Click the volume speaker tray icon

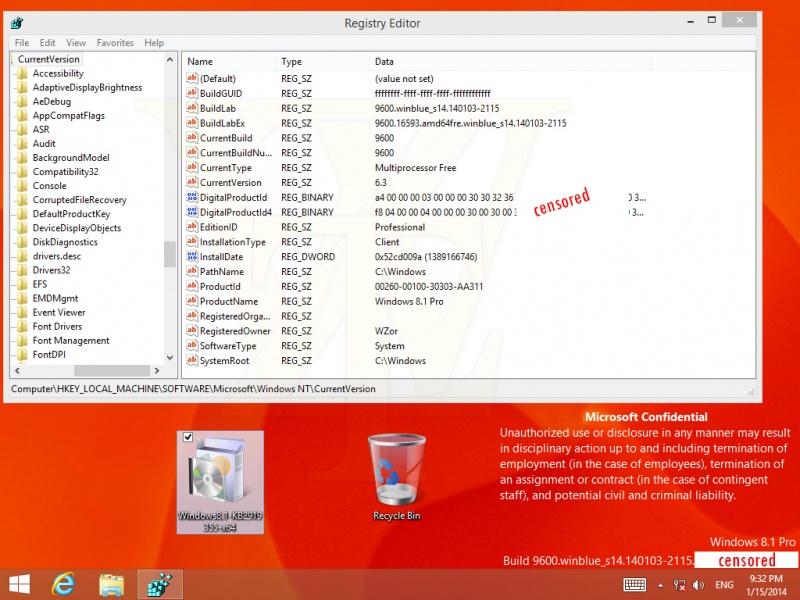(x=698, y=585)
